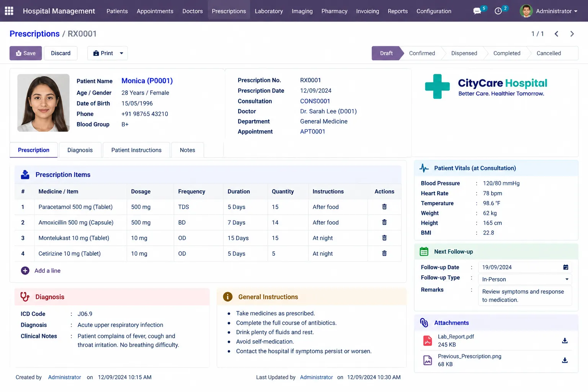This screenshot has width=588, height=392.
Task: Open patient Monica (P0001) link
Action: point(147,81)
